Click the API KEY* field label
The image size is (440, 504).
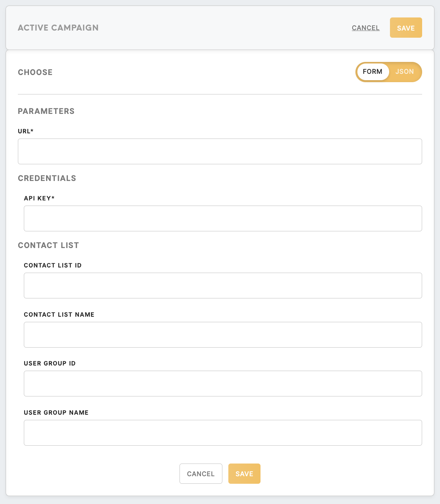[39, 198]
